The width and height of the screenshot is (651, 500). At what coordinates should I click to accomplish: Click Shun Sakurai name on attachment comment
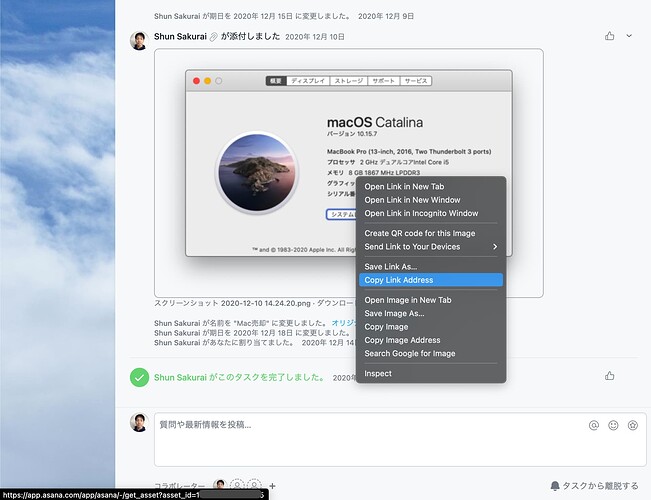(180, 37)
